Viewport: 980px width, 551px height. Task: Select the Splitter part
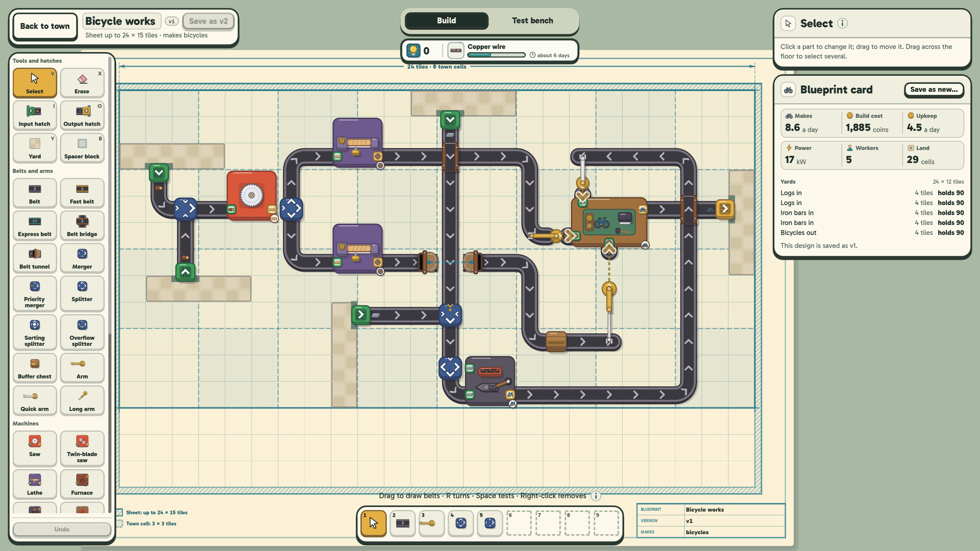click(x=82, y=294)
